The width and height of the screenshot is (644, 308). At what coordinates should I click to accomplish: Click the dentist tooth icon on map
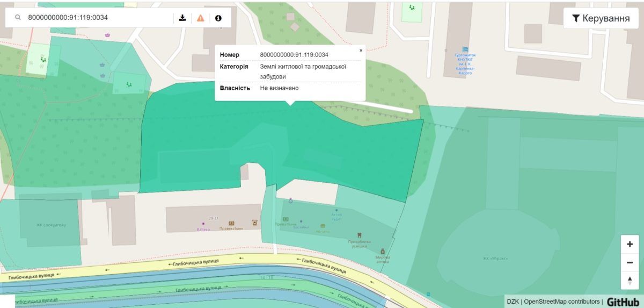pyautogui.click(x=360, y=235)
